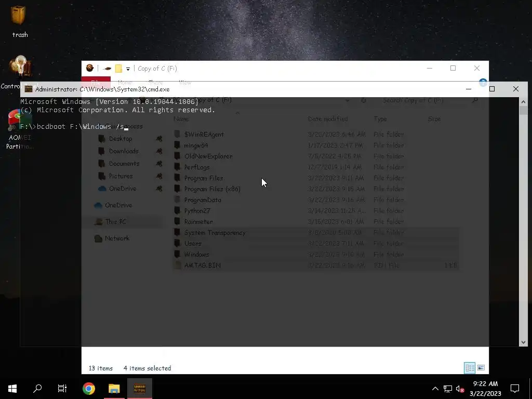Viewport: 532px width, 399px height.
Task: Sort files by the Size column header
Action: pos(434,119)
